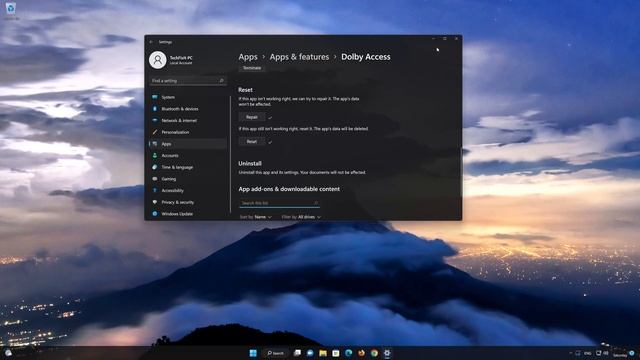Open Sort by Name dropdown
The width and height of the screenshot is (640, 360).
click(x=256, y=217)
